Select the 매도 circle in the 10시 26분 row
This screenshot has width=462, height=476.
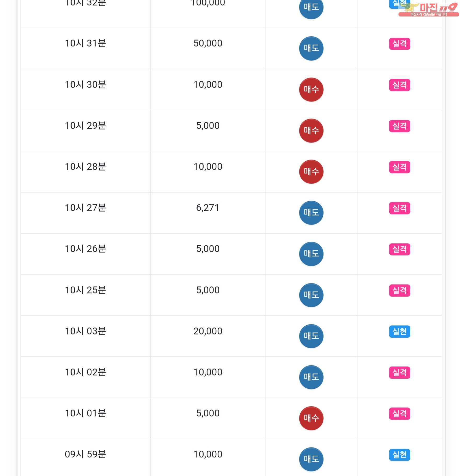pyautogui.click(x=311, y=254)
